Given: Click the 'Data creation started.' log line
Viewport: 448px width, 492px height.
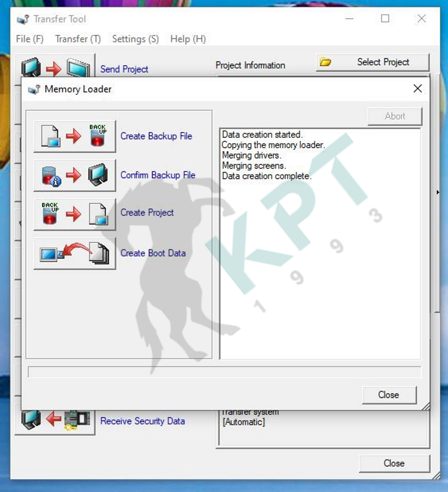Looking at the screenshot, I should 262,135.
